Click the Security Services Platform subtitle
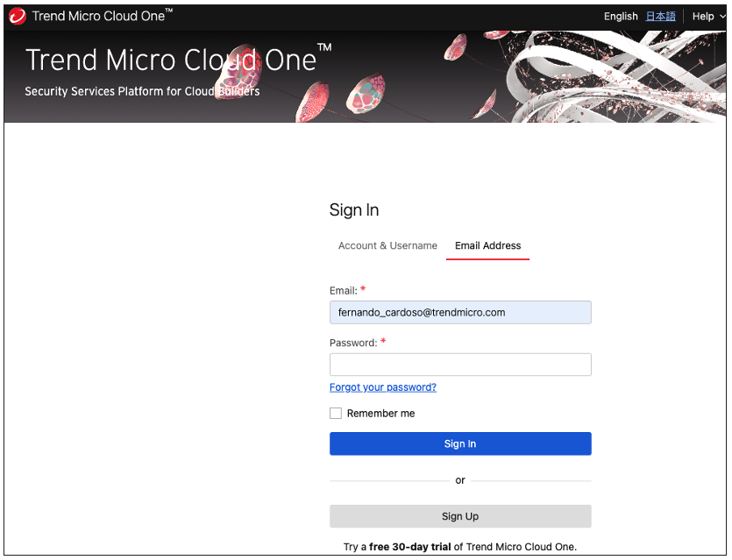The image size is (732, 560). coord(142,91)
